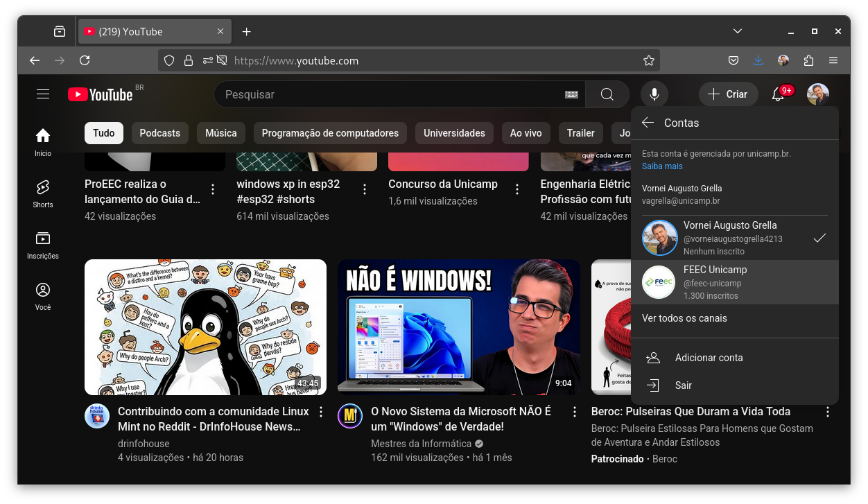Select Programação de computadores chip
Viewport: 868px width, 504px height.
coord(330,133)
